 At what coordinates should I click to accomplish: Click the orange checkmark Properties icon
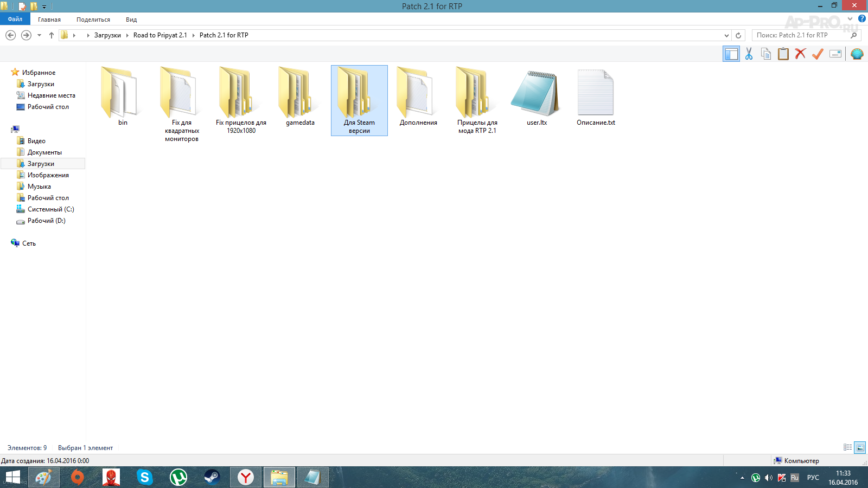tap(818, 54)
